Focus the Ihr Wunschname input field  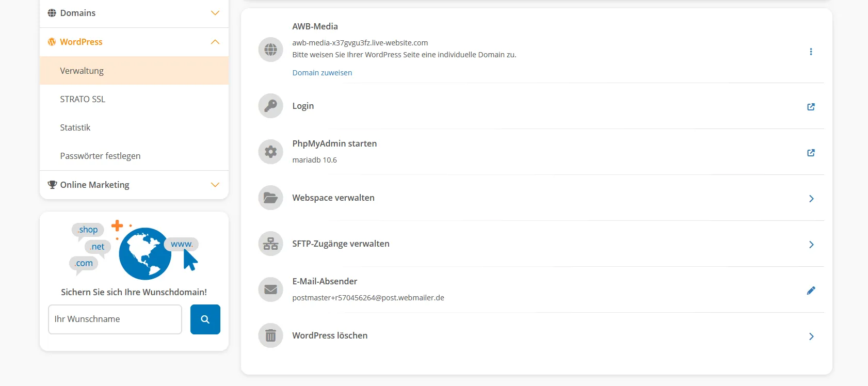pos(115,319)
